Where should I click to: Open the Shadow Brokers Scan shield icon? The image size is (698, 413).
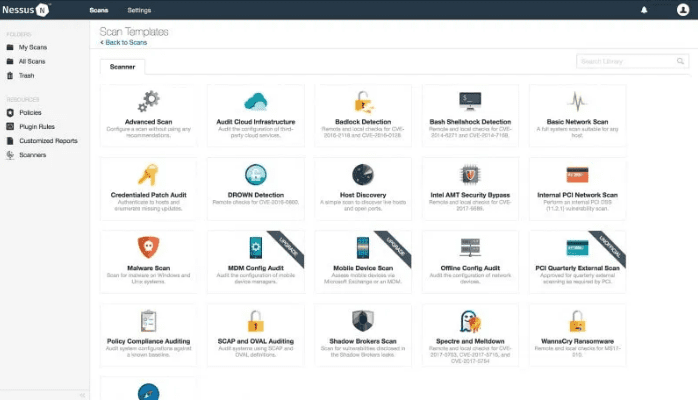click(x=363, y=321)
